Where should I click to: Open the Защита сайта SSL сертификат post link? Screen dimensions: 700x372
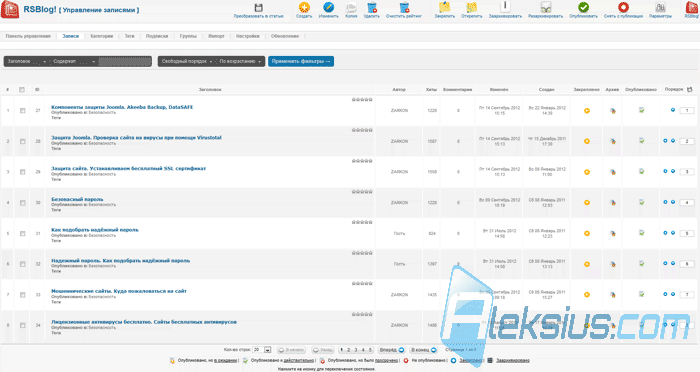tap(129, 168)
